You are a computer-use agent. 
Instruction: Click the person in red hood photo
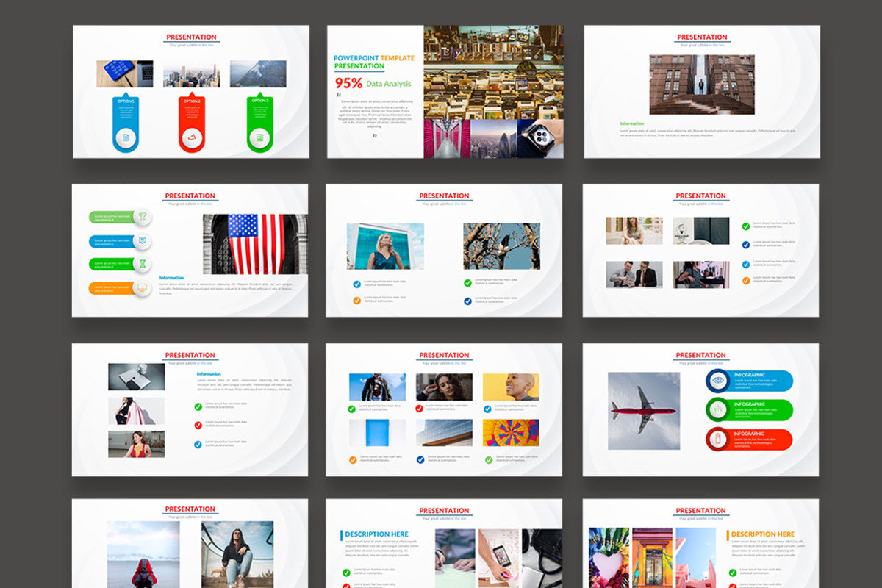(143, 554)
